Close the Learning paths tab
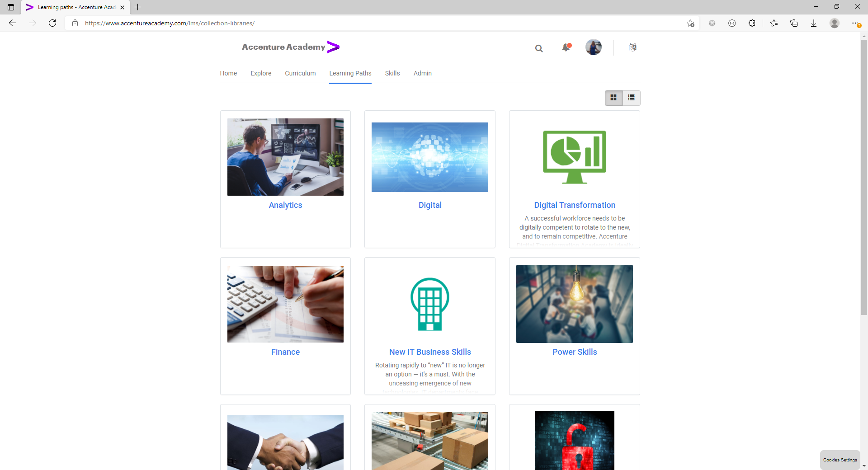868x470 pixels. (122, 7)
